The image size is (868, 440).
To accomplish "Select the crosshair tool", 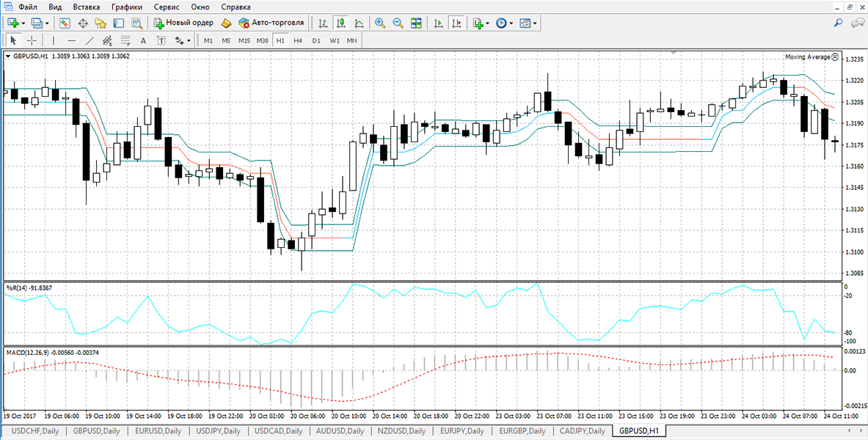I will 32,40.
